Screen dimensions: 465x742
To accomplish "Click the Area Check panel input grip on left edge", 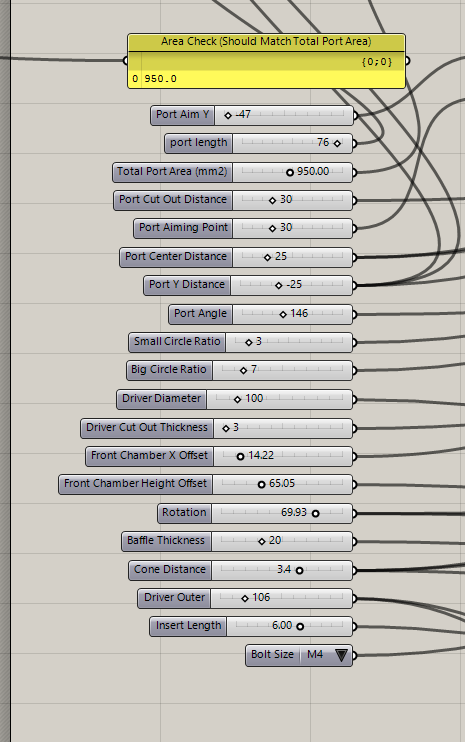I will pyautogui.click(x=125, y=60).
